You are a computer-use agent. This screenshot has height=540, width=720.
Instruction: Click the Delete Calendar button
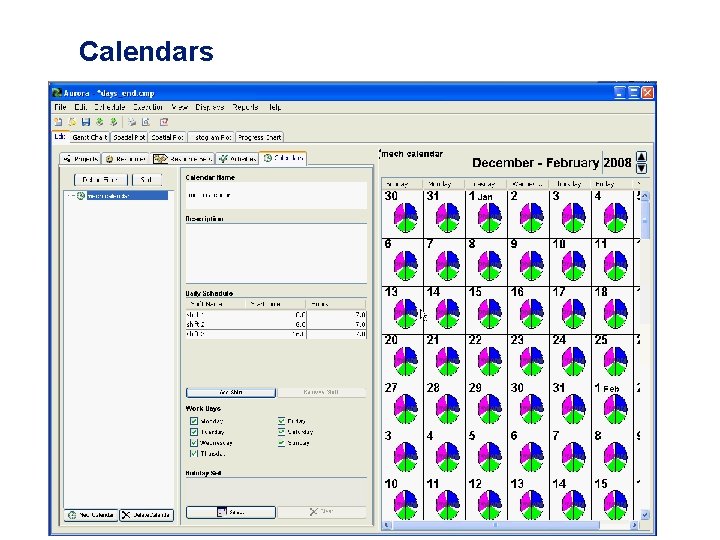(146, 515)
